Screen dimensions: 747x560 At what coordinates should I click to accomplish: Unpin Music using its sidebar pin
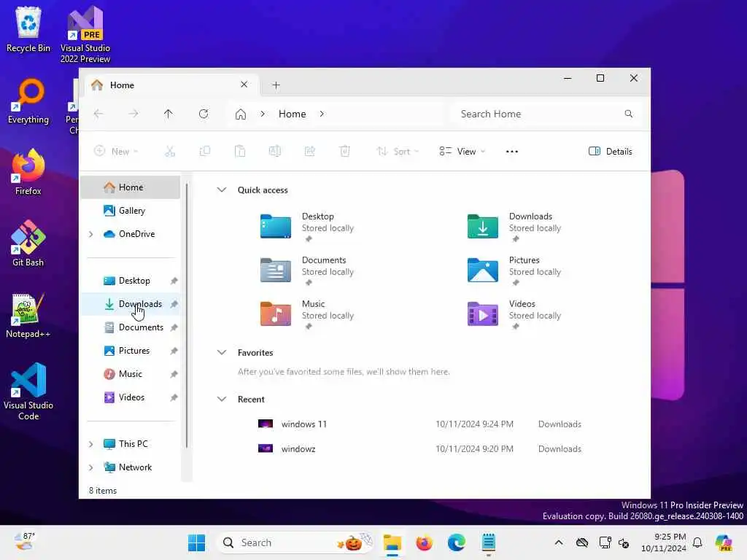pos(174,374)
